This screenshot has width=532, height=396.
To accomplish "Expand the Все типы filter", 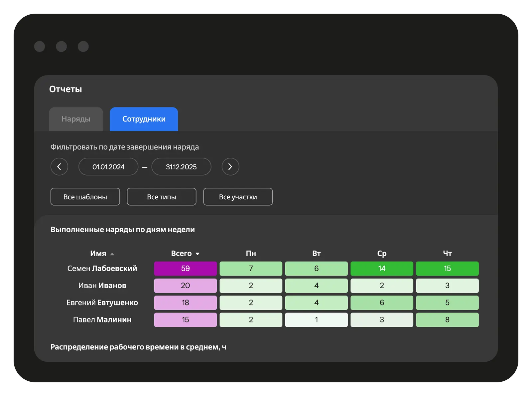I will click(161, 197).
